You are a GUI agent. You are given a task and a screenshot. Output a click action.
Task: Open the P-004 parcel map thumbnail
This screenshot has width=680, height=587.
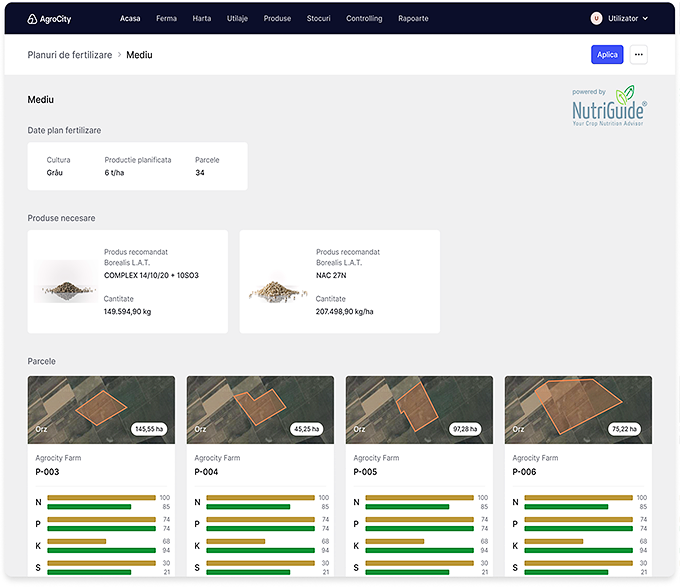[260, 410]
